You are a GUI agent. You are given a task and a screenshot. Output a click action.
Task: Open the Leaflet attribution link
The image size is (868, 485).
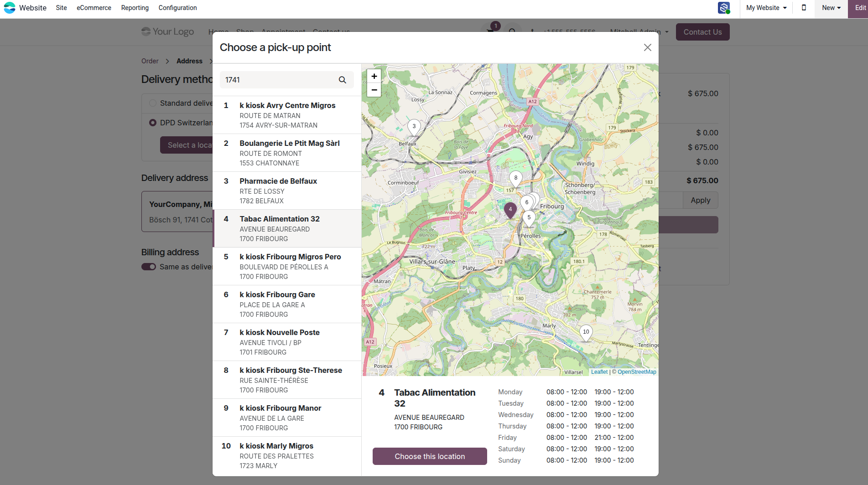pos(599,372)
